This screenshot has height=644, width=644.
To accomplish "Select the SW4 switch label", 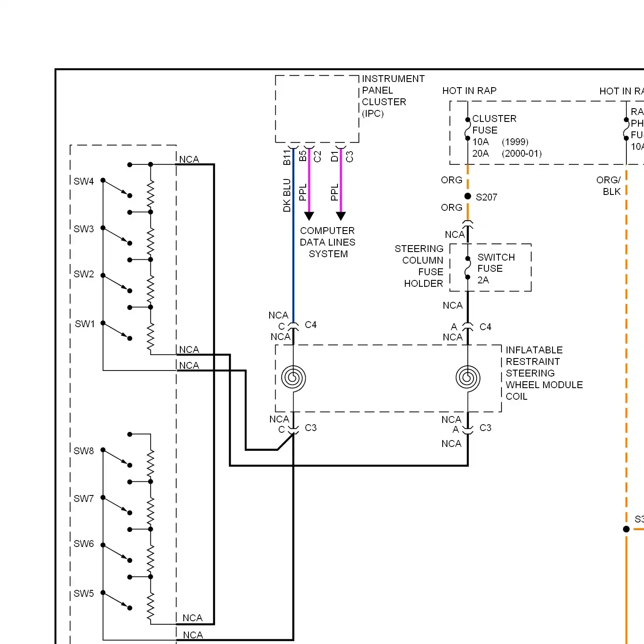I will point(84,181).
